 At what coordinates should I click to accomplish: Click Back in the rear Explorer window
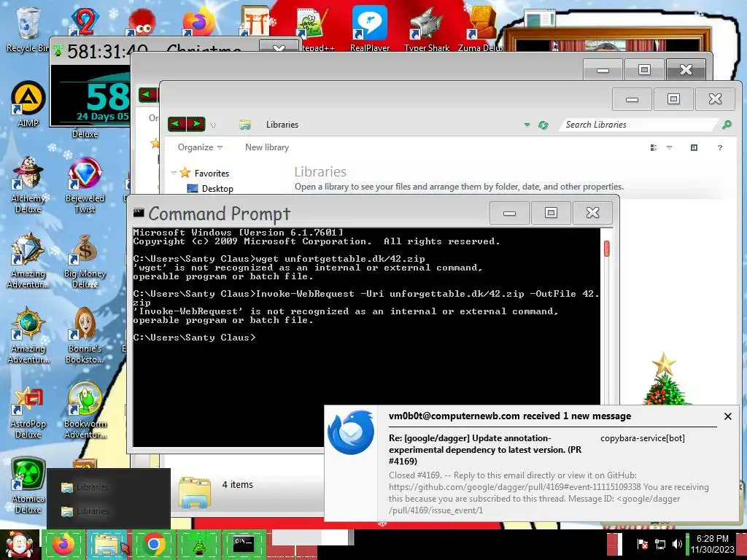click(147, 94)
